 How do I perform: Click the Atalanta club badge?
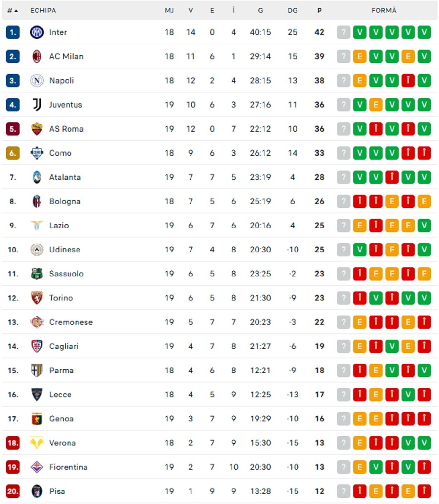point(37,177)
